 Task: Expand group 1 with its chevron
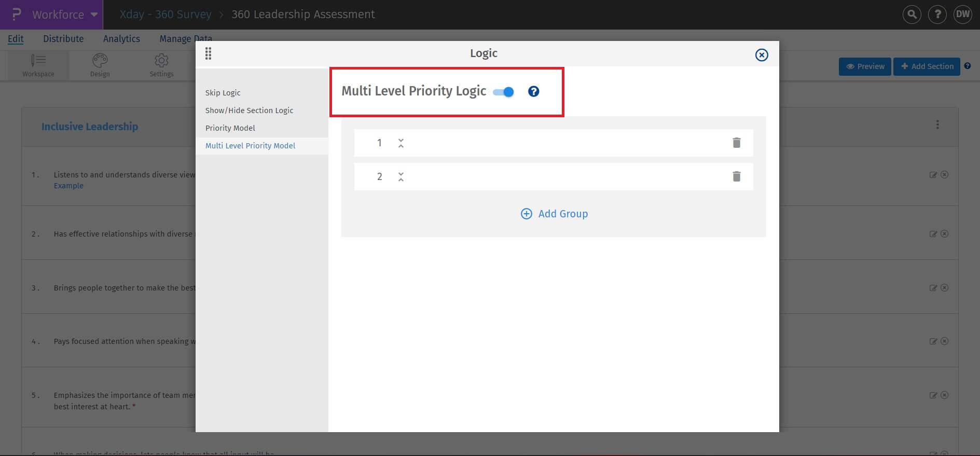[401, 143]
